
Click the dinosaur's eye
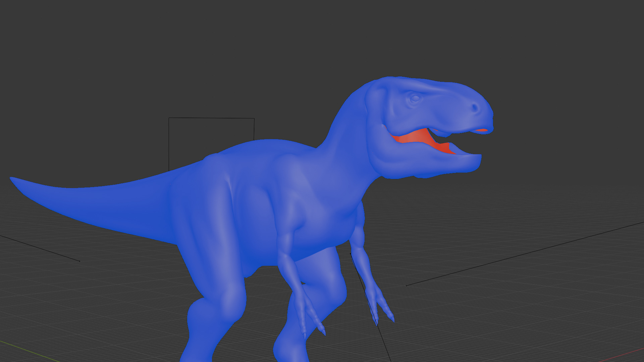pyautogui.click(x=415, y=98)
